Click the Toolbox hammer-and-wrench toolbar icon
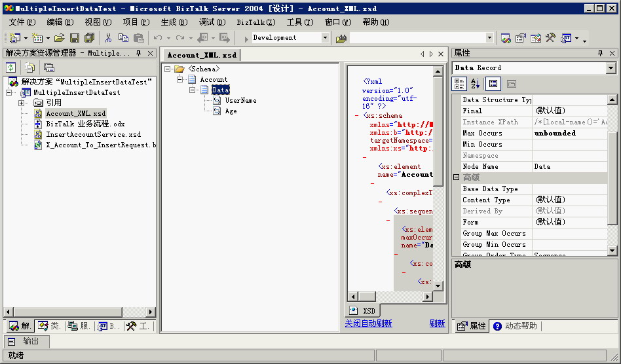621x364 pixels. [550, 38]
